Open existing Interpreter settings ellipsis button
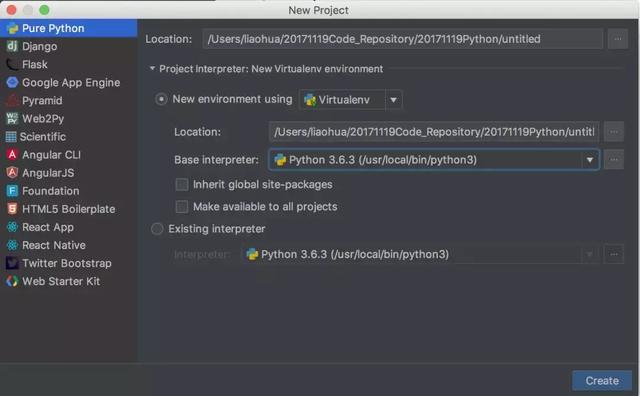 click(613, 254)
